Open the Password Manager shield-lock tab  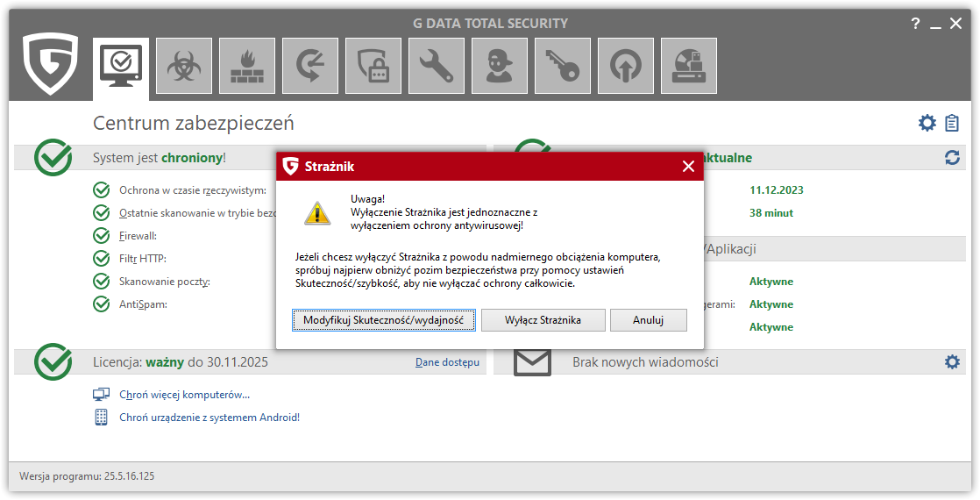373,67
